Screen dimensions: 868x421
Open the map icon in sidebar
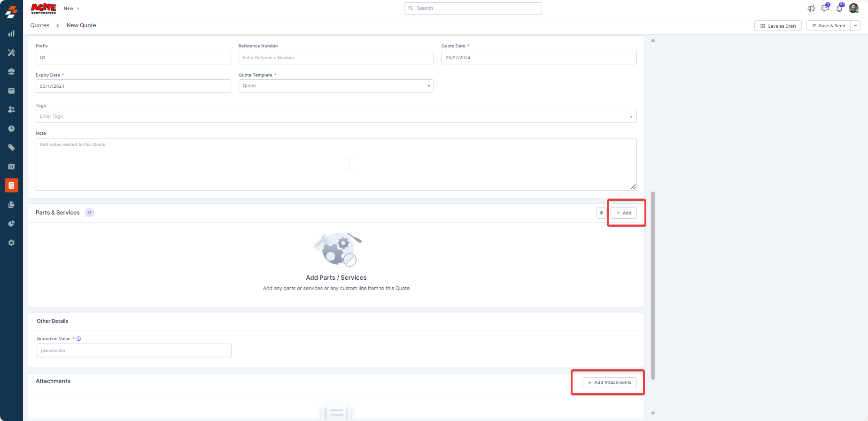coord(11,167)
